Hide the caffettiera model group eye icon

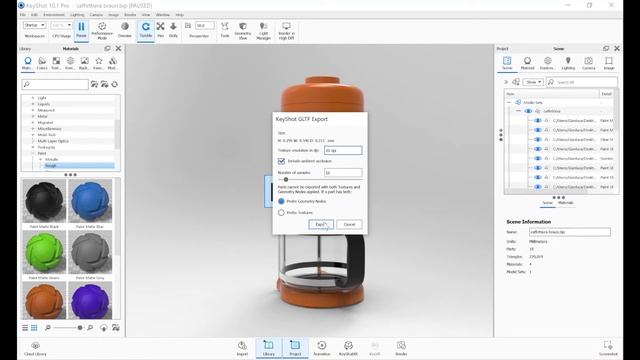click(x=528, y=111)
